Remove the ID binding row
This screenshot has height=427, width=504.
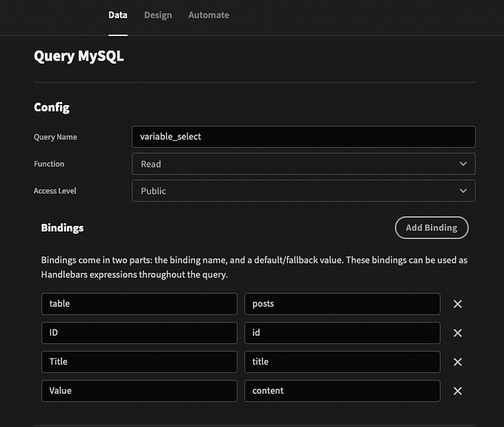[x=457, y=333]
